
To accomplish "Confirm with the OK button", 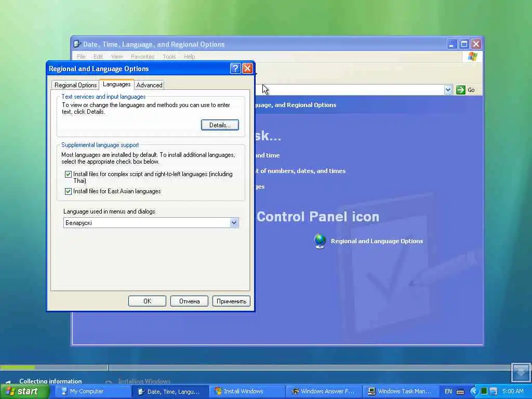I will point(147,301).
